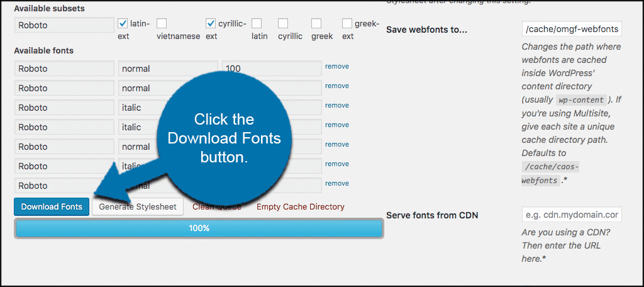Screen dimensions: 644x287
Task: Remove the Roboto normal 100 font
Action: click(x=336, y=66)
